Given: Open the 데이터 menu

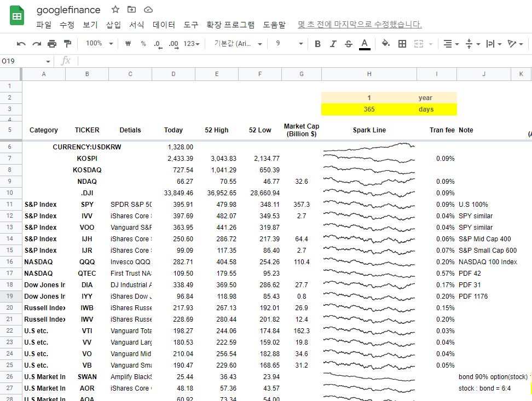Looking at the screenshot, I should [164, 25].
